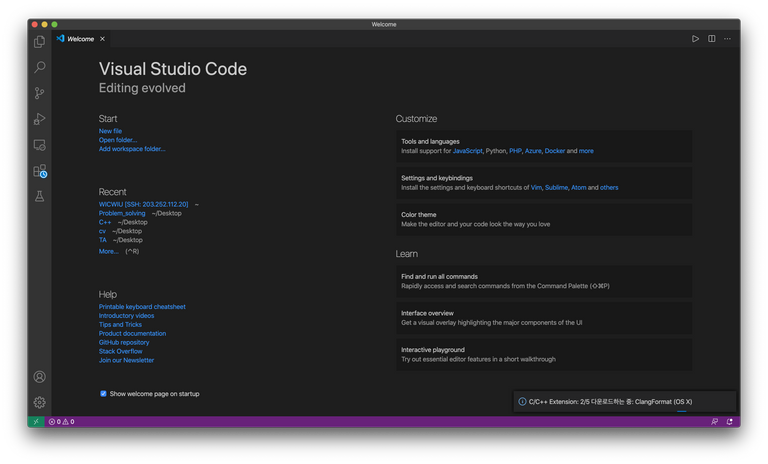Screen dimensions: 768x464
Task: Open the Accounts icon in activity bar
Action: tap(40, 377)
